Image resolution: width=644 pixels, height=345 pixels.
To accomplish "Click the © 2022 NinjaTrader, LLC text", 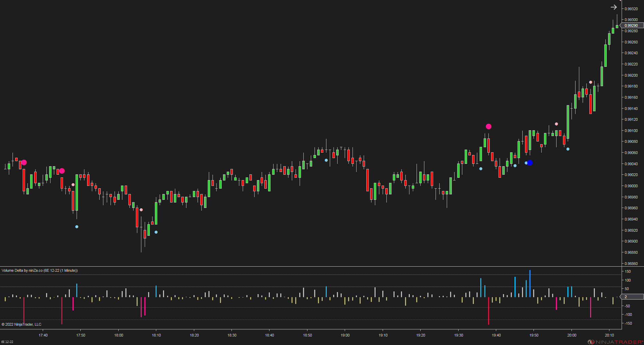I will pos(21,324).
